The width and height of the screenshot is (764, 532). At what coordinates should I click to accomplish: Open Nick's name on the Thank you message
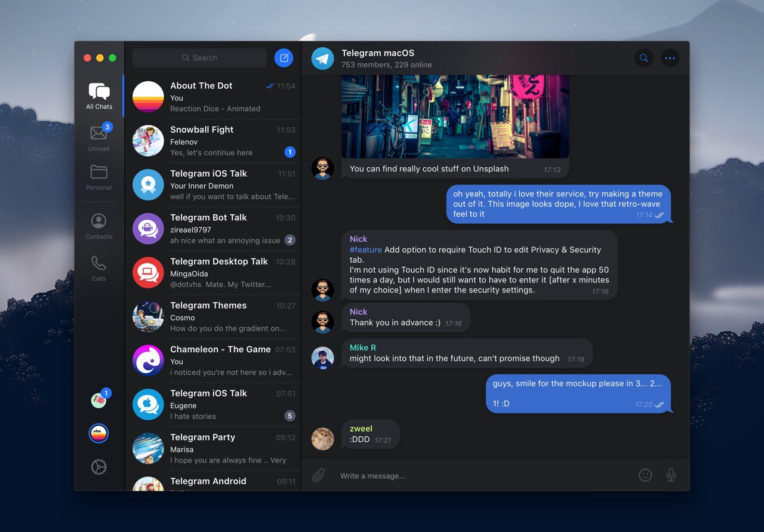click(359, 312)
